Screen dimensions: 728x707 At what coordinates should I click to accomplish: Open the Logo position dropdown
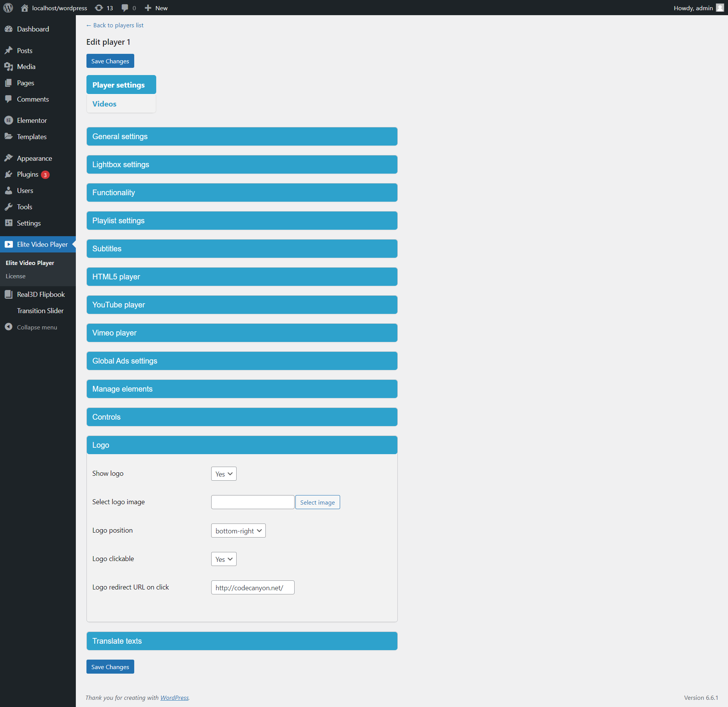pos(238,531)
